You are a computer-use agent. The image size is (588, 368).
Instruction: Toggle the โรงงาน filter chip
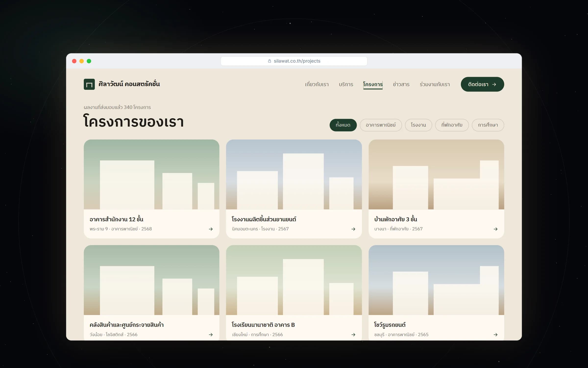pyautogui.click(x=418, y=125)
